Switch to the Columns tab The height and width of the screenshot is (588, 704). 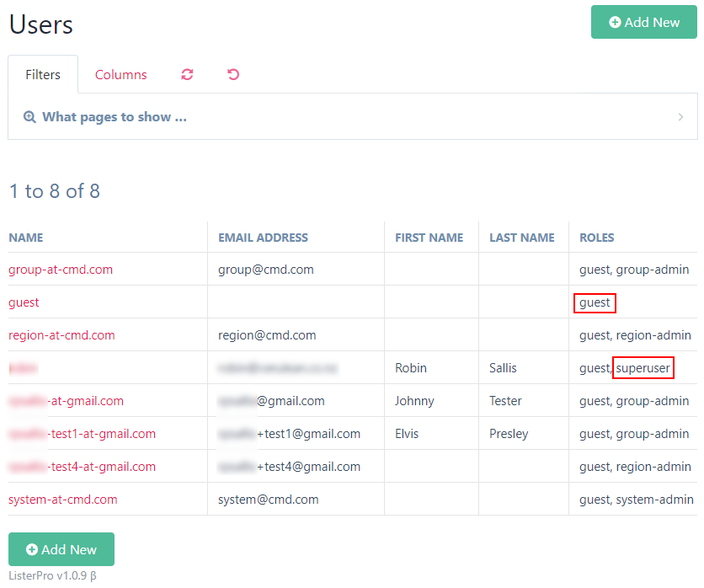coord(120,75)
